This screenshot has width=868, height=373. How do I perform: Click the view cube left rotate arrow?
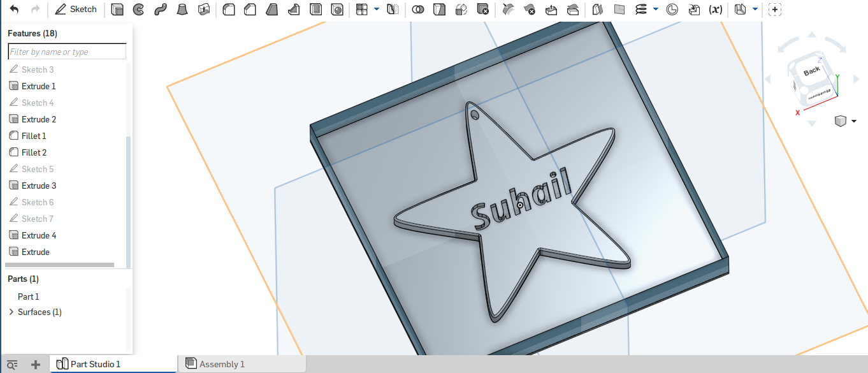[x=767, y=80]
